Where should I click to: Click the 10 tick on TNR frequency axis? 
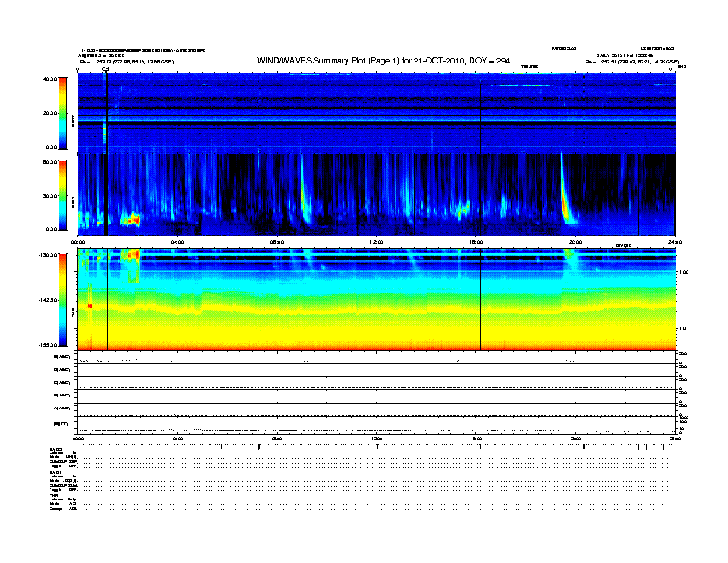[683, 328]
